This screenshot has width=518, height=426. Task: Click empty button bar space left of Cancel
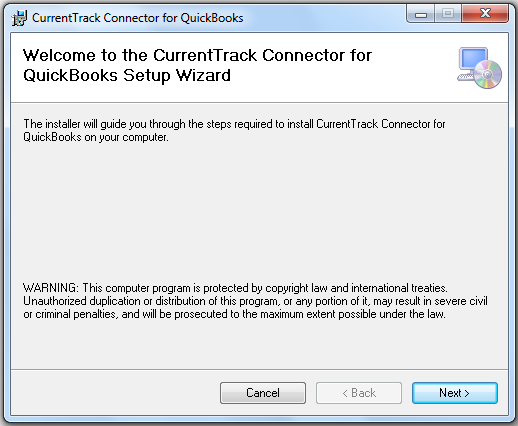click(115, 393)
